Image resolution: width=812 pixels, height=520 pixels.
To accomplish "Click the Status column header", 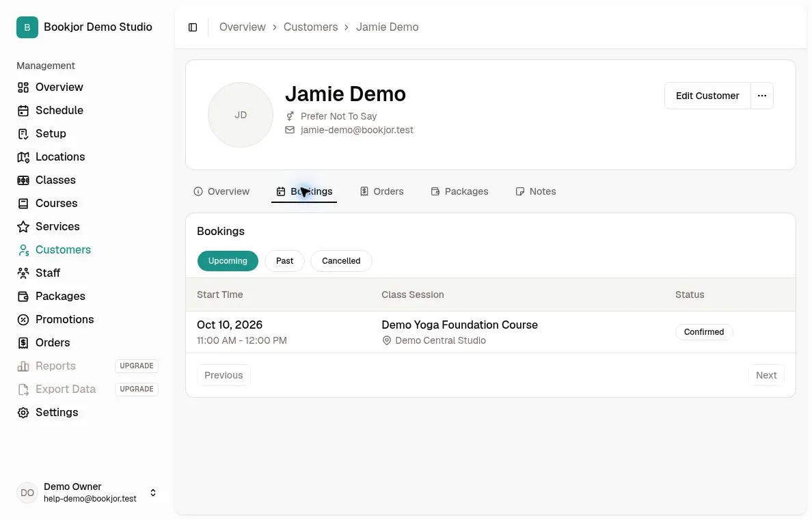I will coord(690,295).
